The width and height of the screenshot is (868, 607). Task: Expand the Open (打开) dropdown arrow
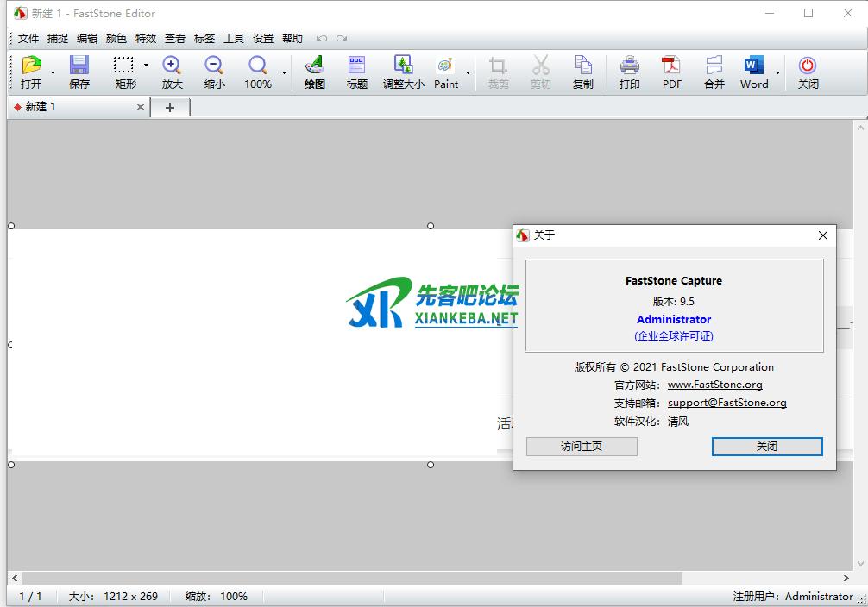(53, 73)
